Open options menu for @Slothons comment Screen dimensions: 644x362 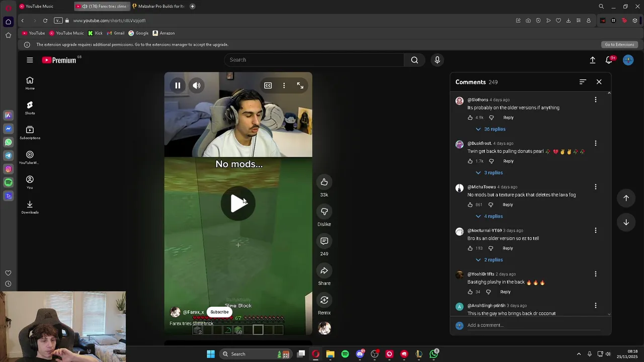pyautogui.click(x=595, y=100)
